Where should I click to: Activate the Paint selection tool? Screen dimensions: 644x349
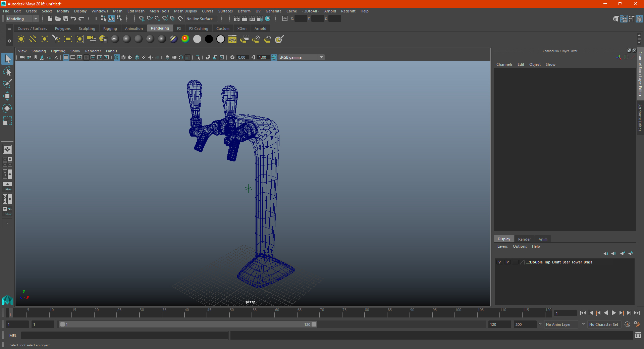[x=7, y=84]
